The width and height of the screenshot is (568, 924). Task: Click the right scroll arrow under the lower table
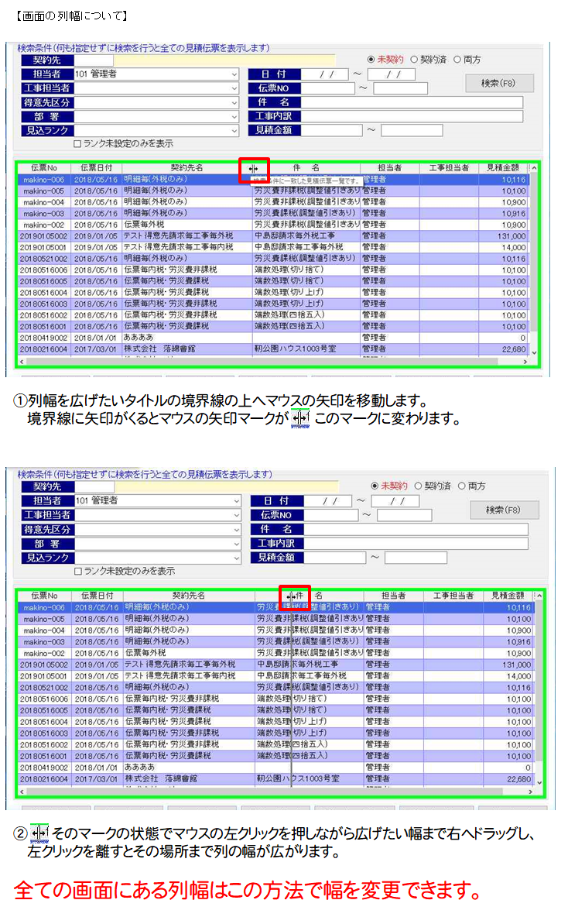point(530,792)
